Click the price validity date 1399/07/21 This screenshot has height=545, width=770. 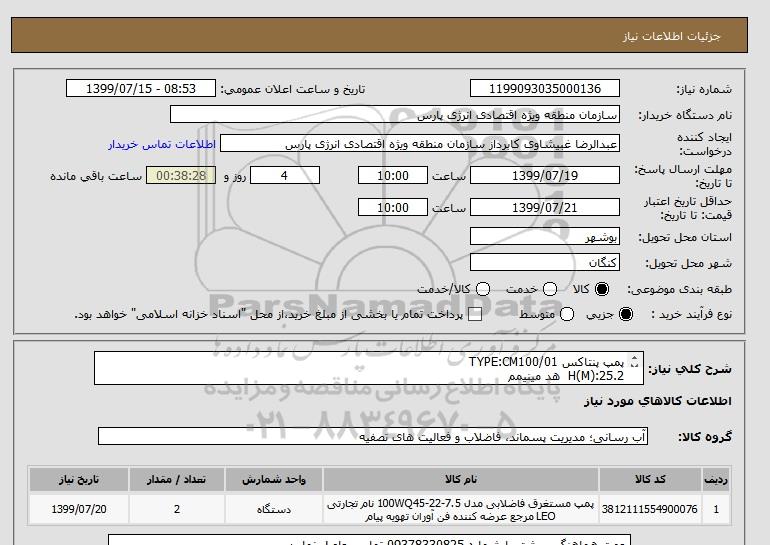[545, 207]
